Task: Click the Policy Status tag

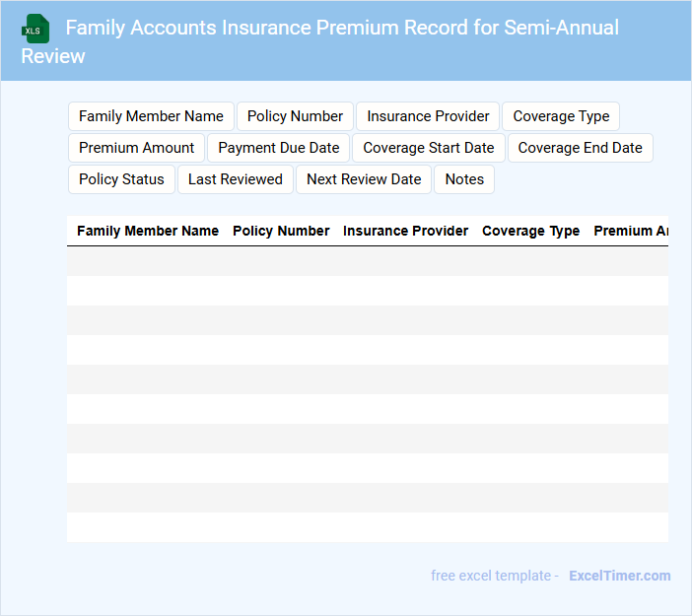Action: pos(121,179)
